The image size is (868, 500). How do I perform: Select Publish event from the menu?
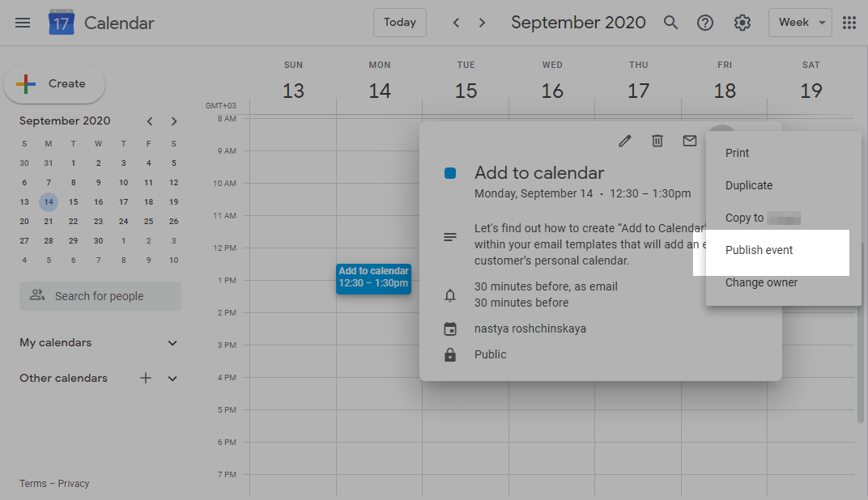tap(759, 249)
